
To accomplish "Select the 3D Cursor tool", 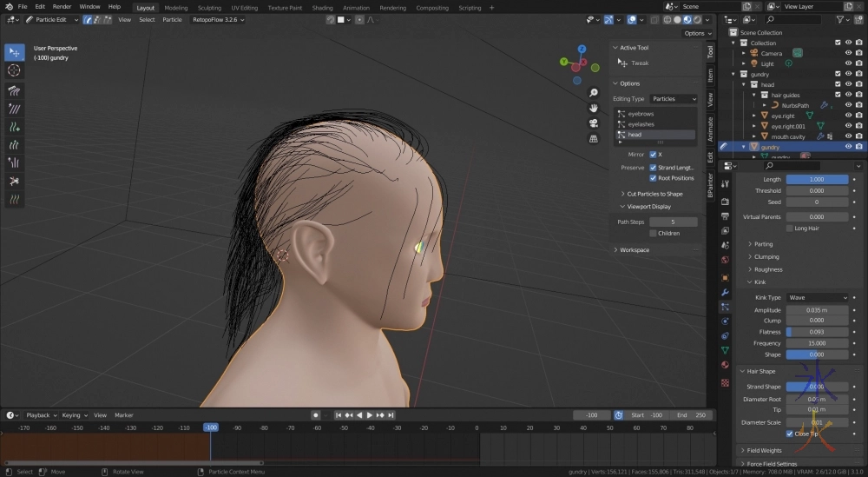I will (x=14, y=70).
